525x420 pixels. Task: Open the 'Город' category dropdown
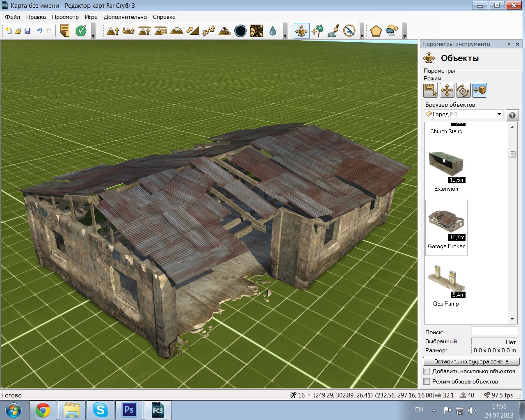464,114
